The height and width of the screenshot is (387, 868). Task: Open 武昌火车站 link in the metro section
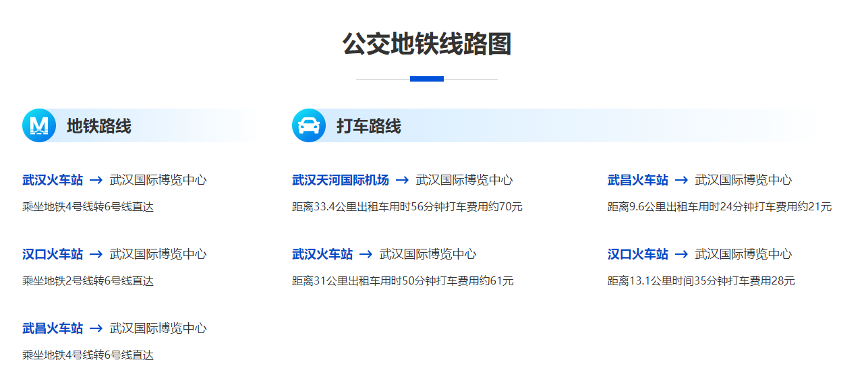click(53, 328)
